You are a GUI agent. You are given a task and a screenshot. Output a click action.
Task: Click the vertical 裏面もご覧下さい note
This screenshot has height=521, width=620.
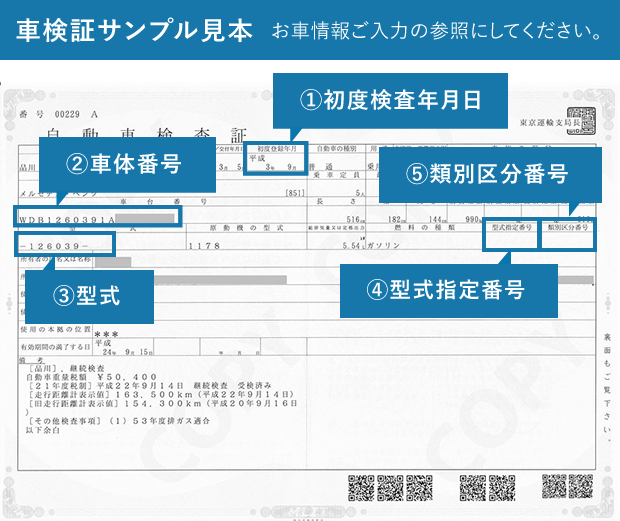click(607, 387)
